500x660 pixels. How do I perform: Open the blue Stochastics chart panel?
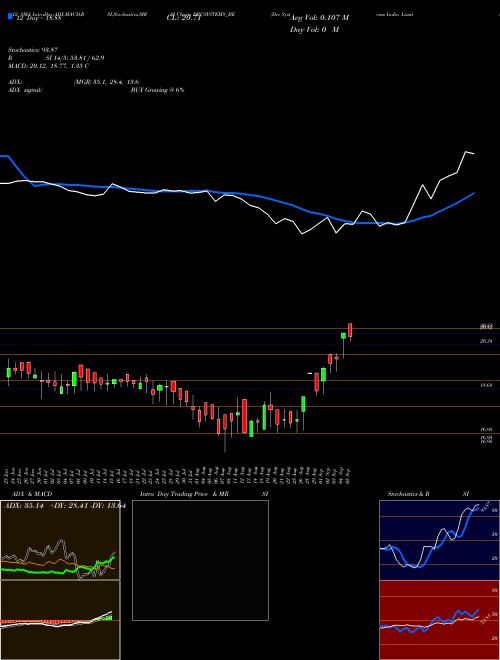(x=440, y=540)
